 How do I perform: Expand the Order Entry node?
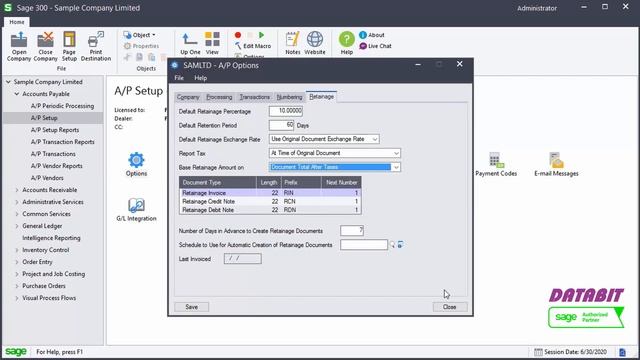(17, 262)
